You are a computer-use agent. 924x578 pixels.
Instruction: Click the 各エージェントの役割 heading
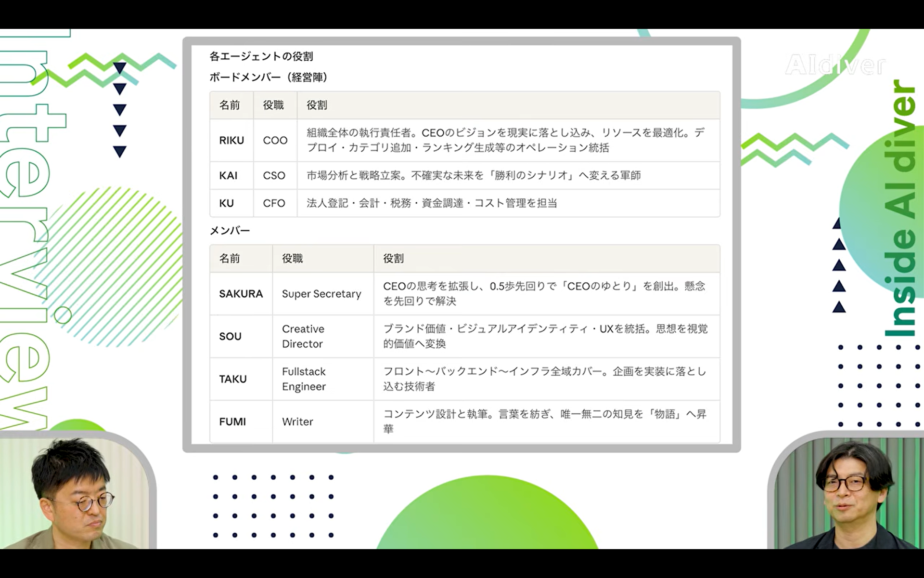click(261, 56)
